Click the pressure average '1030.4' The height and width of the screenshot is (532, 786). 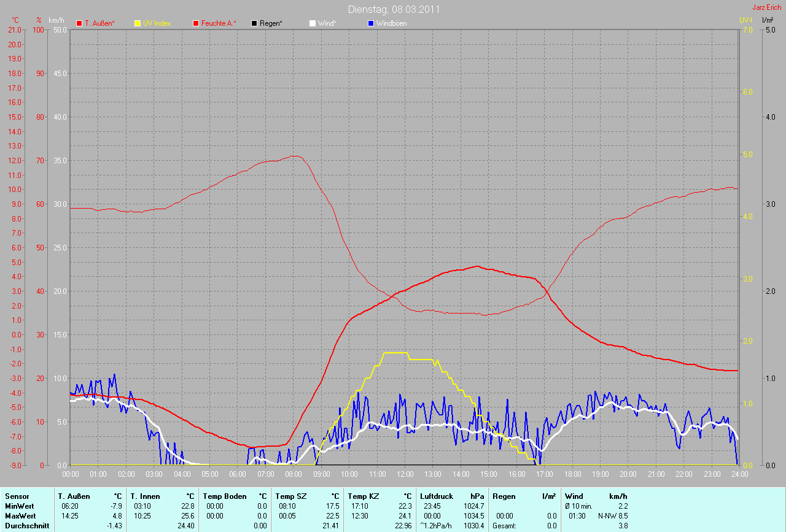[474, 526]
